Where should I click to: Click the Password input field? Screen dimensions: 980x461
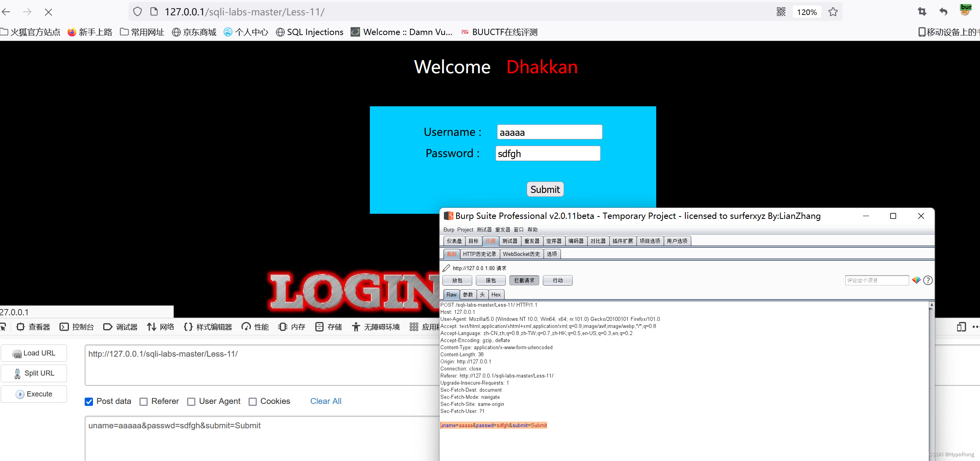[x=548, y=154]
